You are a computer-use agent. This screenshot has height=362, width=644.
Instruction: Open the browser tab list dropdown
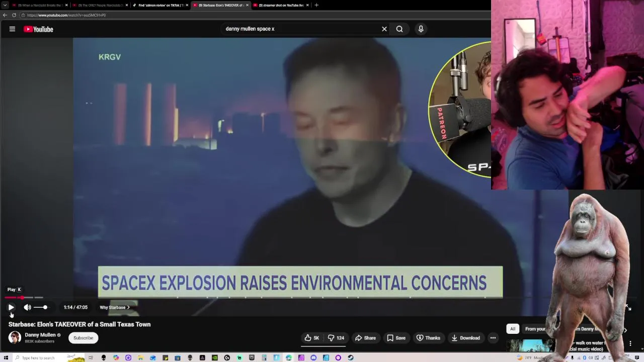(x=5, y=5)
